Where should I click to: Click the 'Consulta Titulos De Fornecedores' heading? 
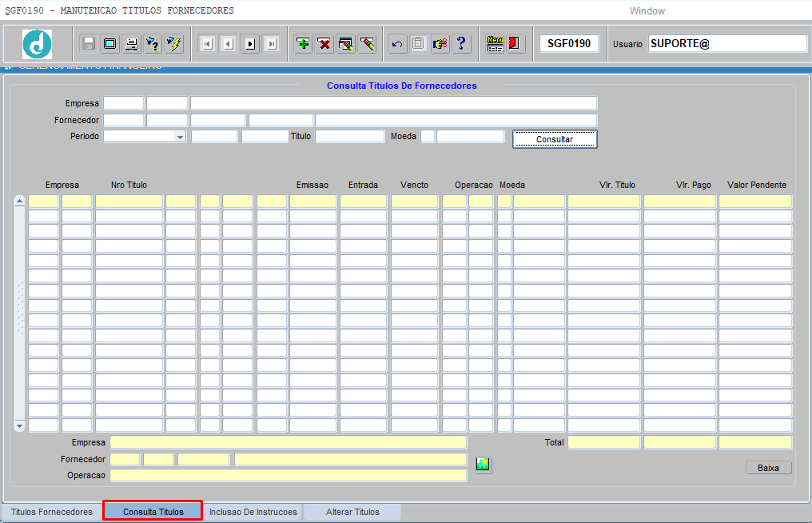click(402, 86)
